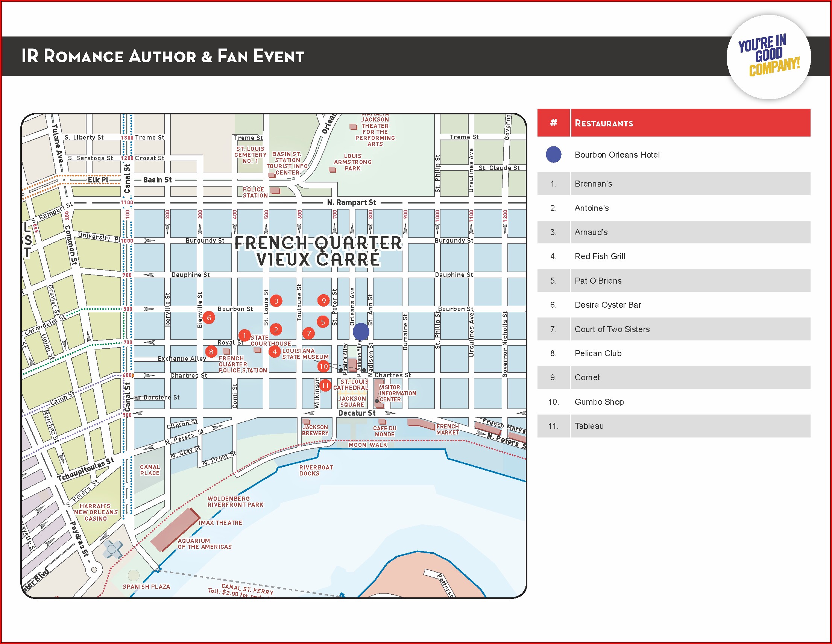The height and width of the screenshot is (644, 832).
Task: Click the blue circle legend swatch
Action: [553, 154]
